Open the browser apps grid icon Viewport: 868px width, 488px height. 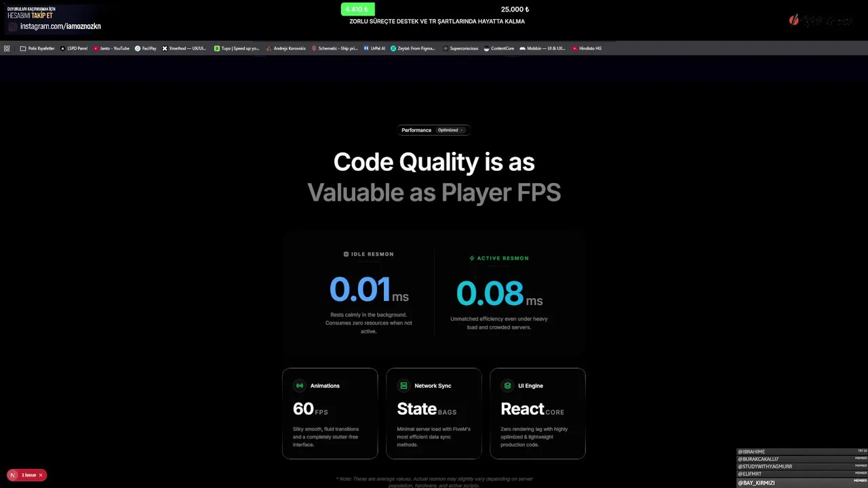coord(7,48)
